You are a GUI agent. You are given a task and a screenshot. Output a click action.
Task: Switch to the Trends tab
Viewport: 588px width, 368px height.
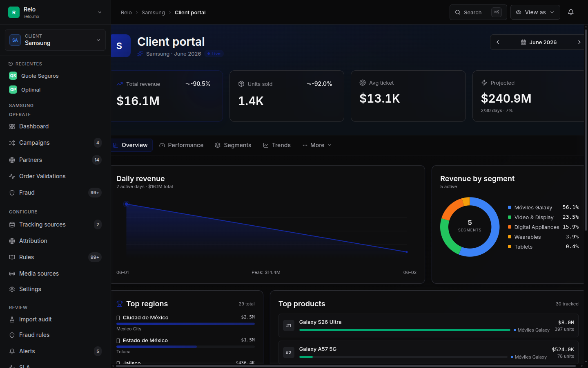tap(277, 145)
